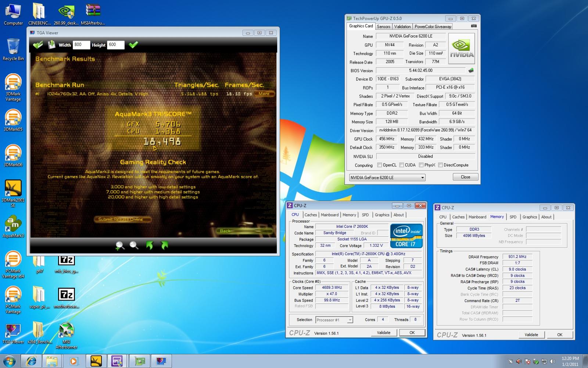Launch AquaMark3 from the desktop

pos(13,226)
